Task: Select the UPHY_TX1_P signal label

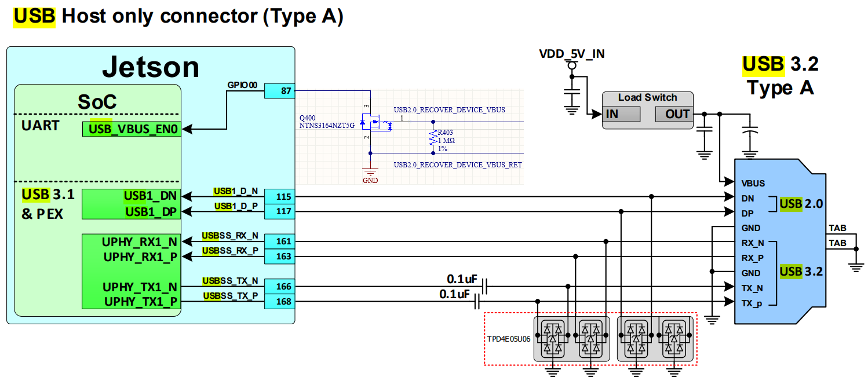Action: [141, 302]
